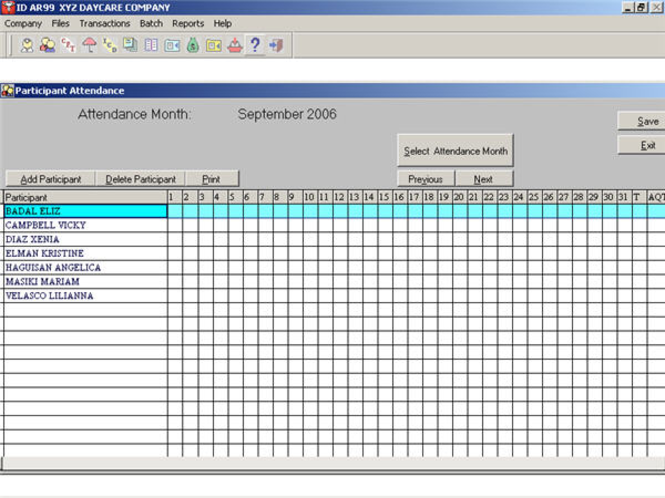This screenshot has height=498, width=665.
Task: Click Select Attendance Month button
Action: tap(455, 151)
